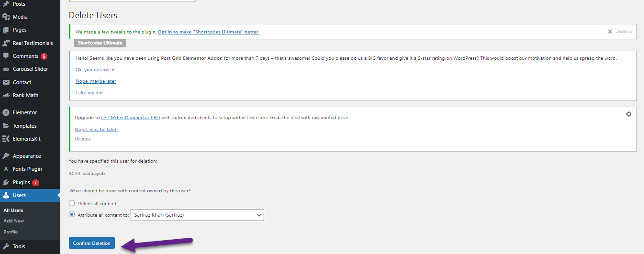The width and height of the screenshot is (644, 254).
Task: Open the Add New users submenu item
Action: (14, 221)
